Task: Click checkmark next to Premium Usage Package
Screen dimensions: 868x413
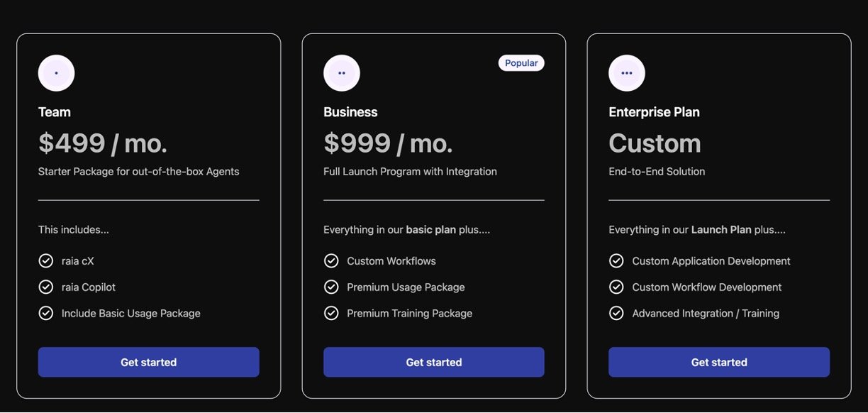Action: 331,287
